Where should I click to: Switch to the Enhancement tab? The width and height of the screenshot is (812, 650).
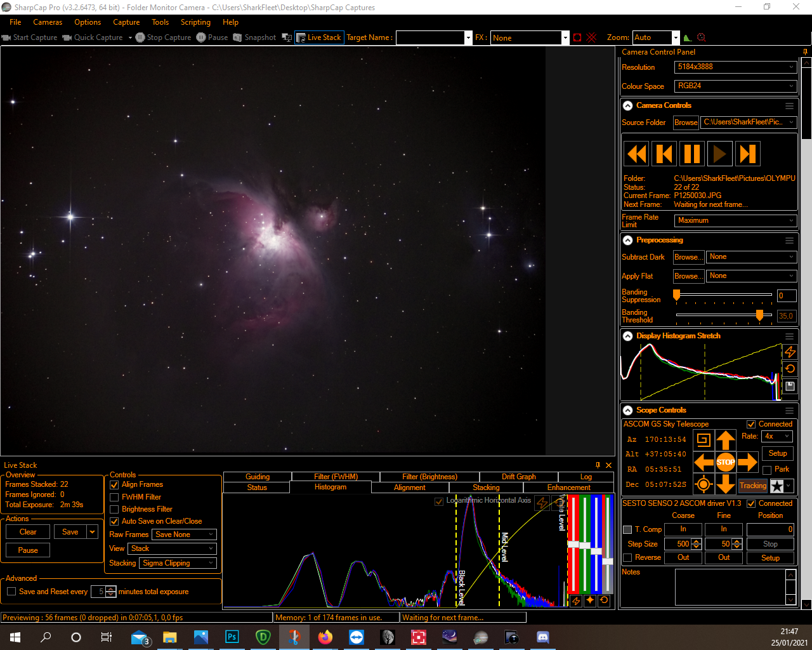click(569, 487)
